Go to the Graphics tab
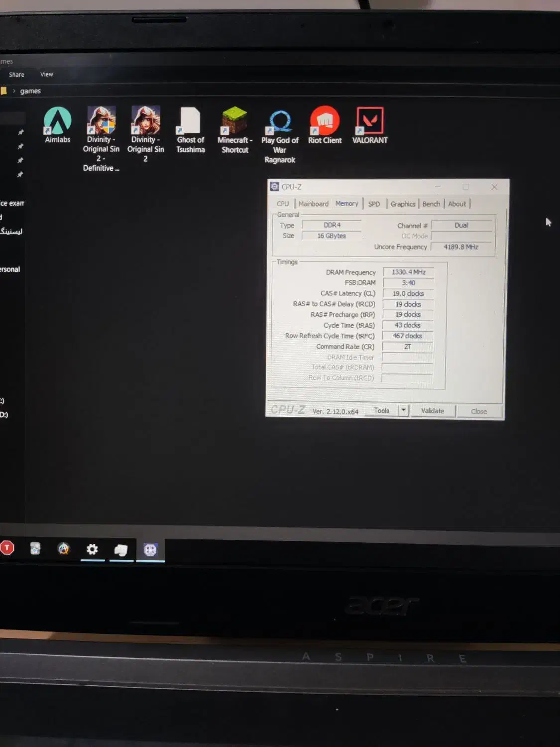The width and height of the screenshot is (560, 747). (x=403, y=204)
